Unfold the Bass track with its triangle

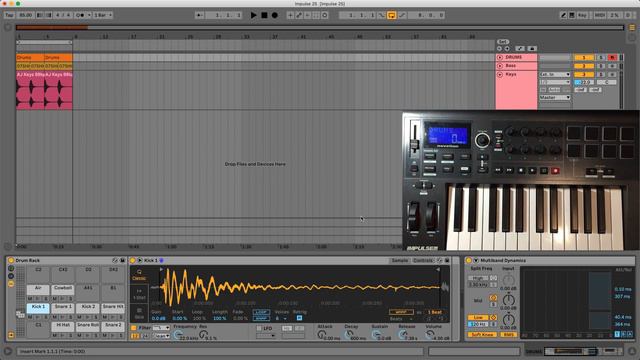500,66
